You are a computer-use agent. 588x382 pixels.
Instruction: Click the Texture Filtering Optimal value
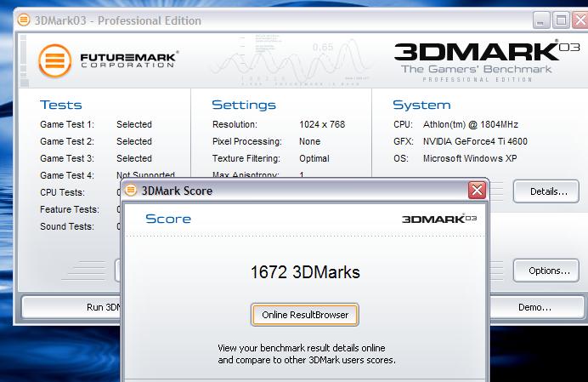pyautogui.click(x=314, y=158)
